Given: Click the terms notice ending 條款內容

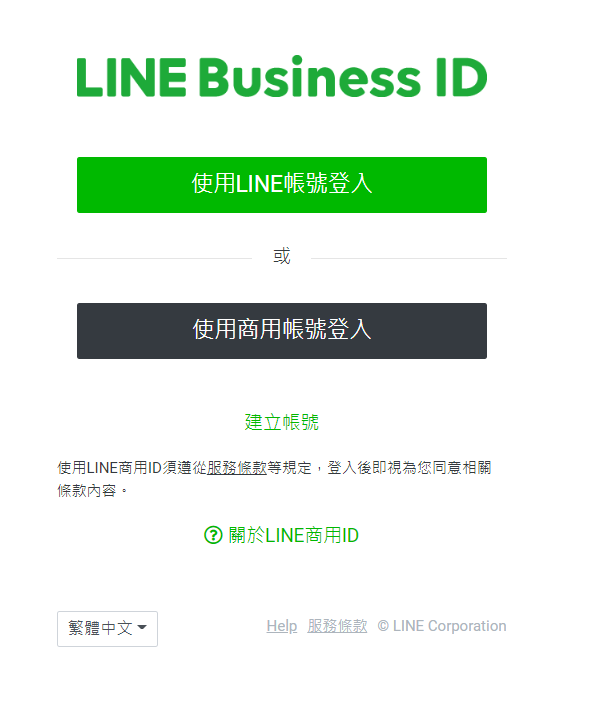Looking at the screenshot, I should (x=274, y=479).
